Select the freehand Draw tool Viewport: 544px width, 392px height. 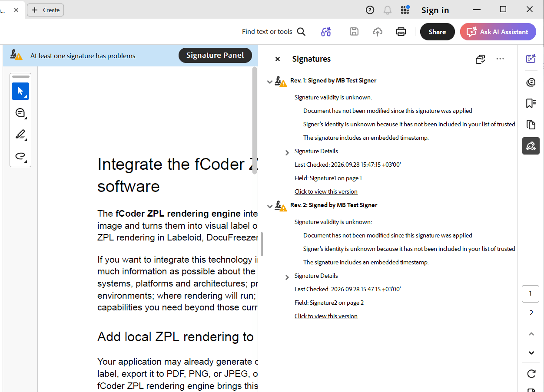20,156
